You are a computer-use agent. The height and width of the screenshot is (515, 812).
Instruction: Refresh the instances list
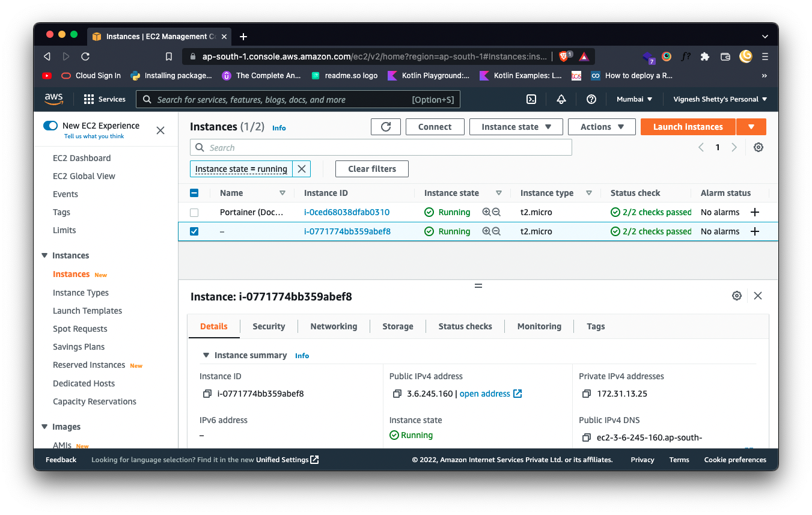click(x=386, y=127)
